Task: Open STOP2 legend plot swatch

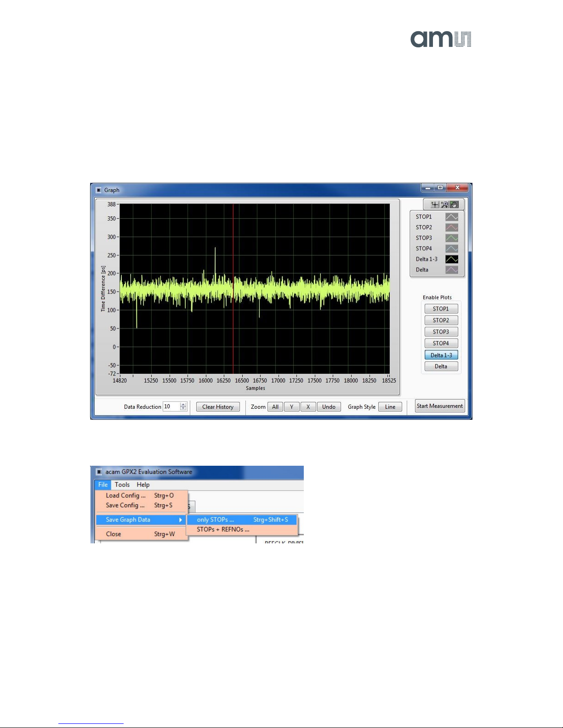Action: point(452,227)
